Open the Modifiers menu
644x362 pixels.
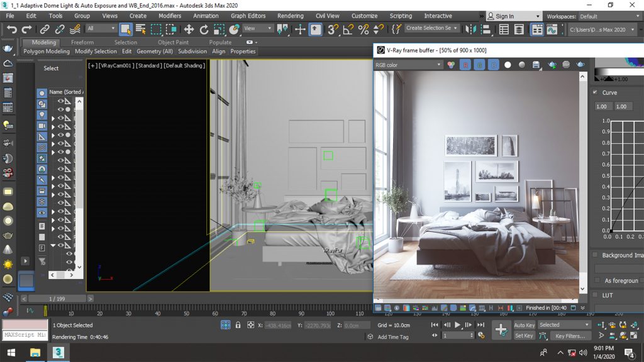tap(170, 16)
